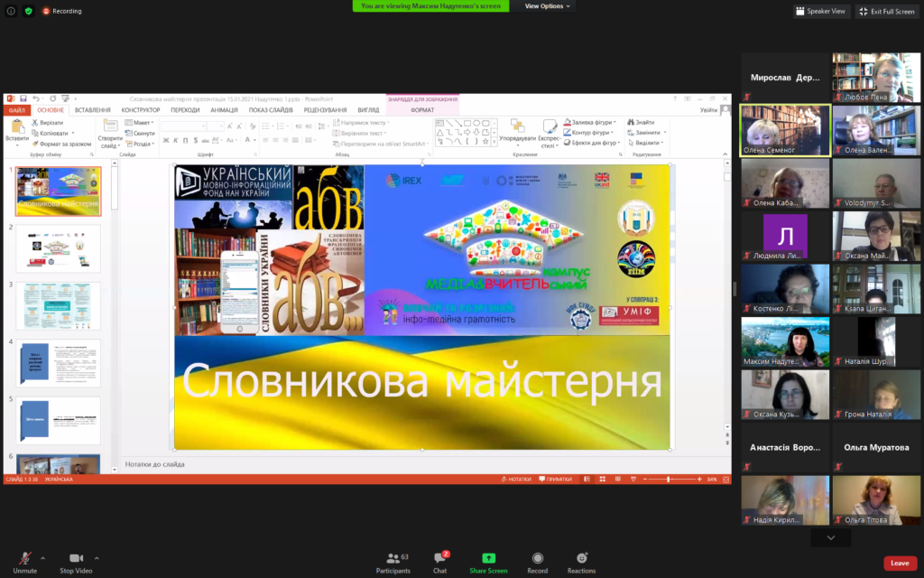Viewport: 924px width, 578px height.
Task: Open the АНІМАЦІЯ ribbon tab
Action: point(224,110)
